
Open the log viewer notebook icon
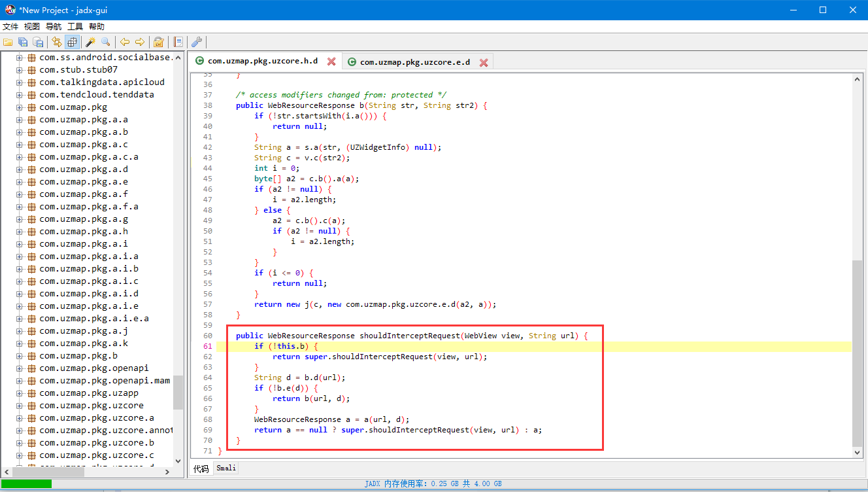pos(178,43)
